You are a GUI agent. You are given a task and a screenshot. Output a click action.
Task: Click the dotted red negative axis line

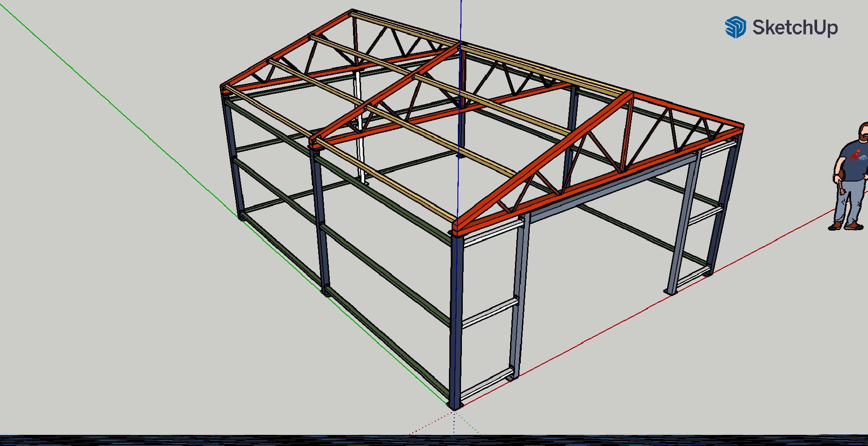pos(428,423)
